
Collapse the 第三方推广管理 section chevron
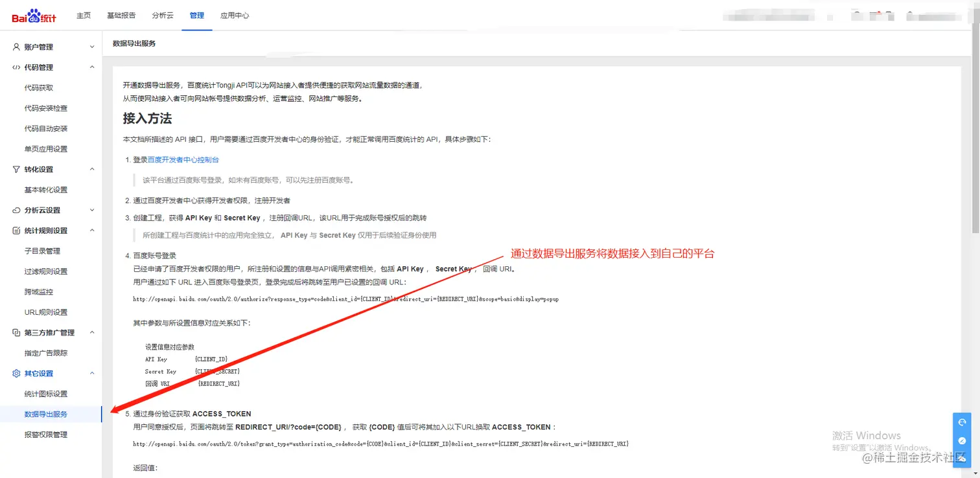(92, 332)
